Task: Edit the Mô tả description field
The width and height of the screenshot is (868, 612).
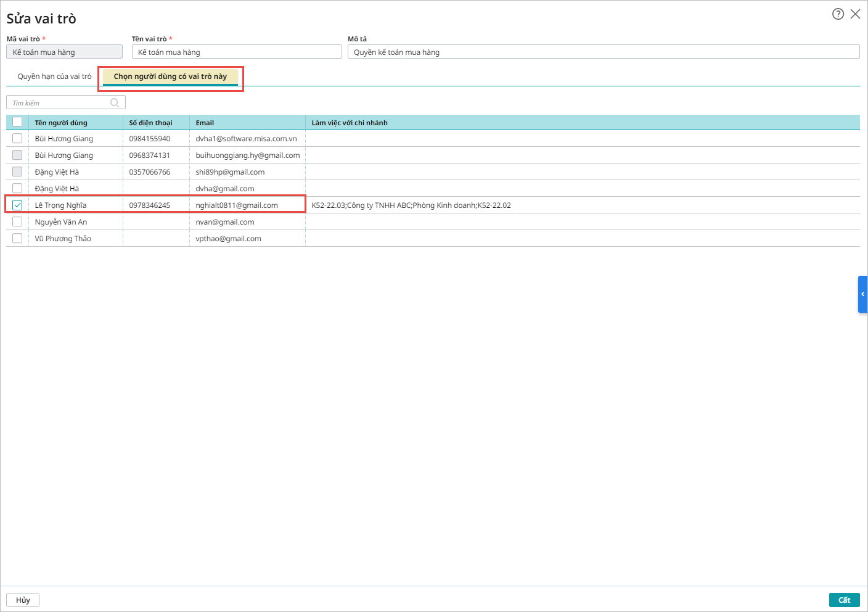Action: (603, 52)
